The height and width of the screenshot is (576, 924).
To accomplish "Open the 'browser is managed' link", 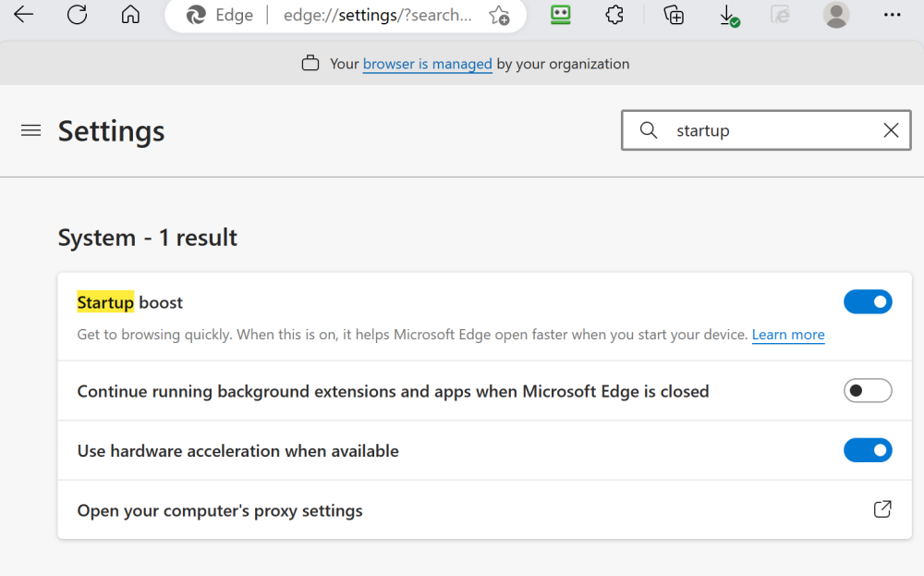I will tap(427, 64).
